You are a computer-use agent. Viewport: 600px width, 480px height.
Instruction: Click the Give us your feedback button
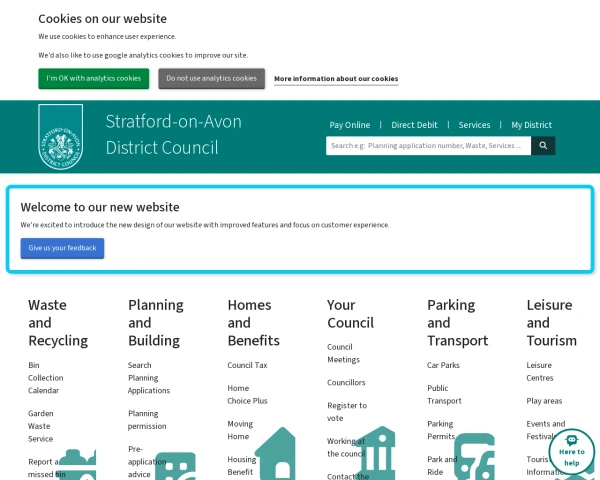pos(62,248)
